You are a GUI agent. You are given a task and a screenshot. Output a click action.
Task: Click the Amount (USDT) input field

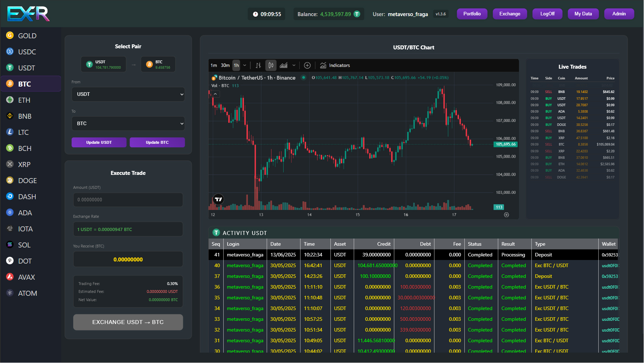click(128, 200)
